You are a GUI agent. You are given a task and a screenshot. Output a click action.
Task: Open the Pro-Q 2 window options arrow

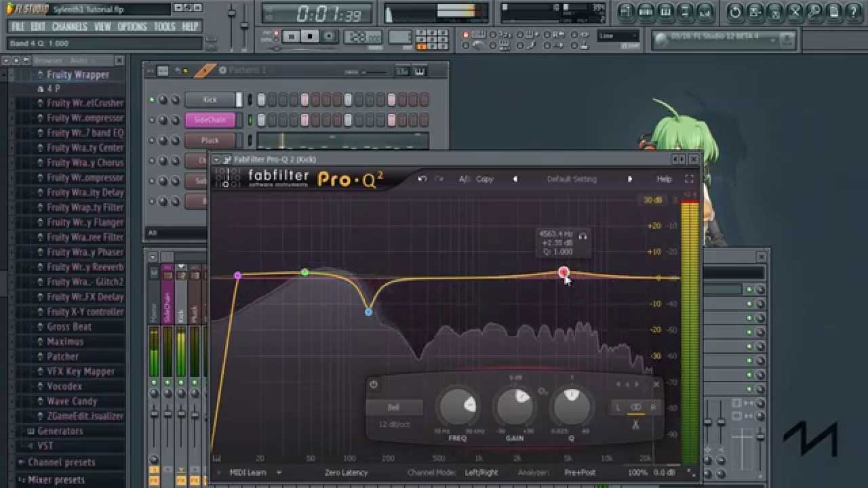pyautogui.click(x=217, y=159)
